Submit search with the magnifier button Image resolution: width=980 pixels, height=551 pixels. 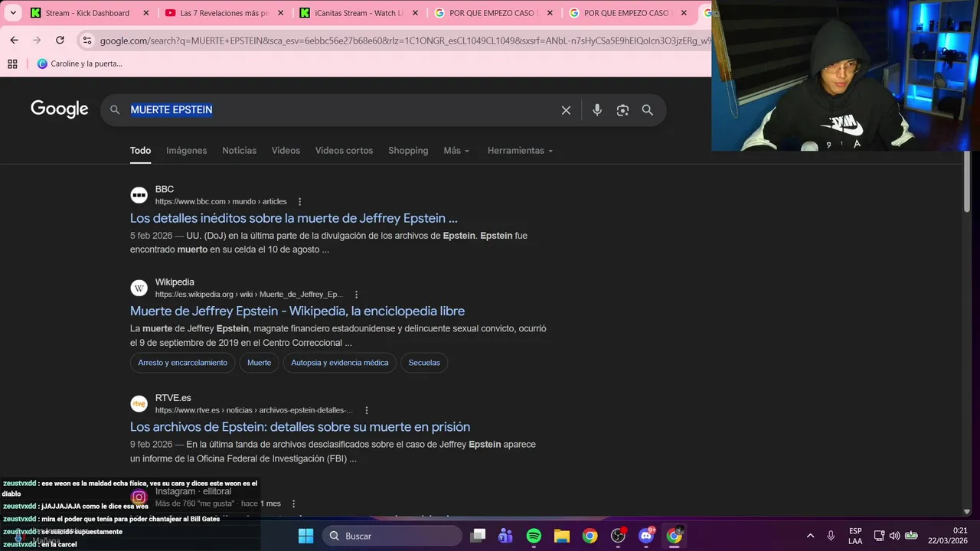coord(648,110)
